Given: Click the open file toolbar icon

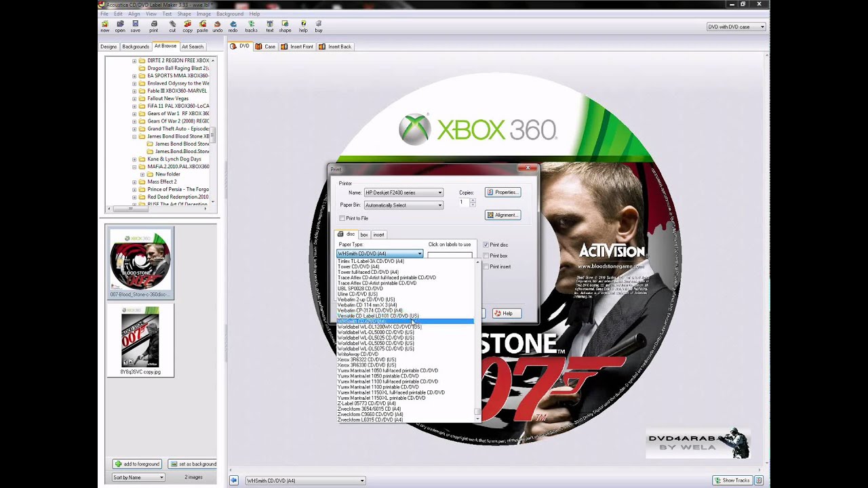Looking at the screenshot, I should click(x=120, y=26).
